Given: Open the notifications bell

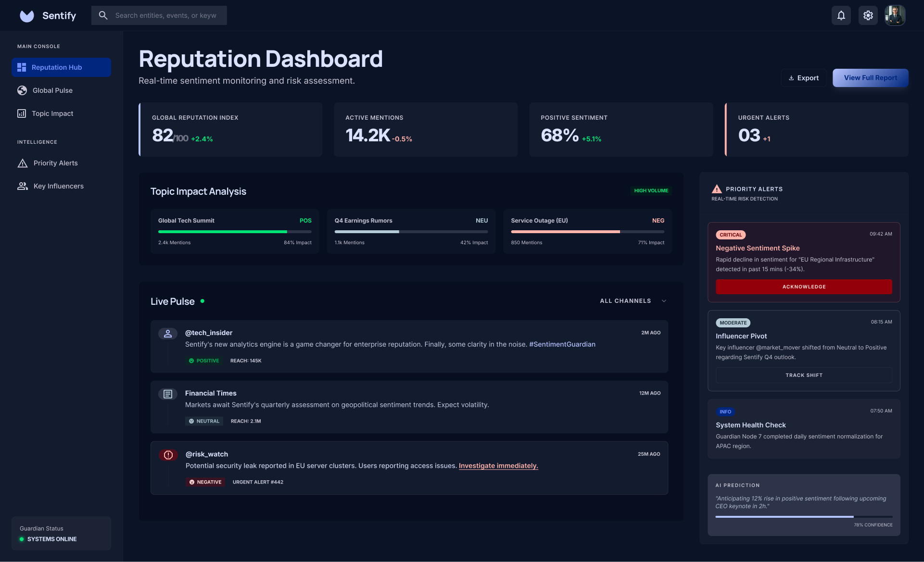Looking at the screenshot, I should (x=841, y=15).
